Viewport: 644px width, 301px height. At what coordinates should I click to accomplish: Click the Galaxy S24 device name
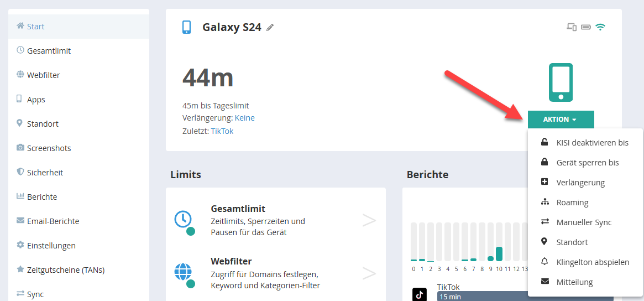232,28
